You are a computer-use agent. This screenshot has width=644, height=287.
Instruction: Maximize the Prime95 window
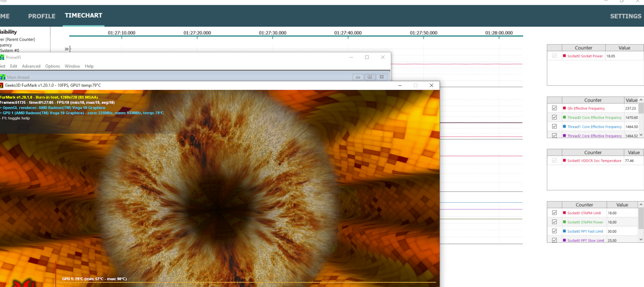(367, 57)
